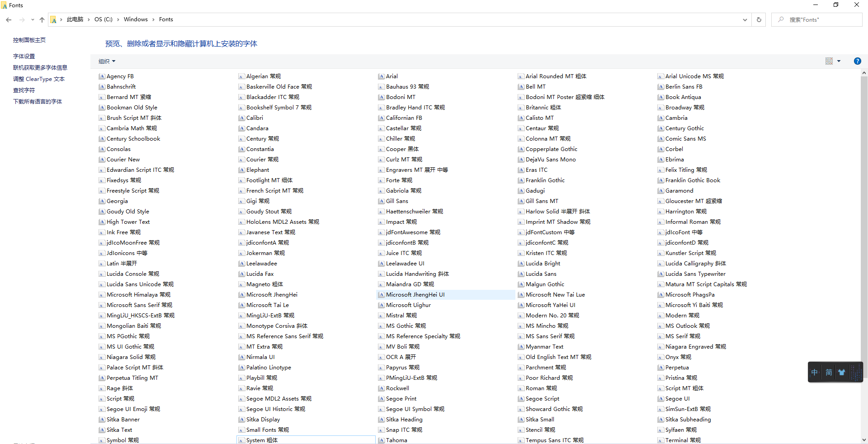The height and width of the screenshot is (444, 868).
Task: Open 字体设置 link
Action: click(x=24, y=56)
